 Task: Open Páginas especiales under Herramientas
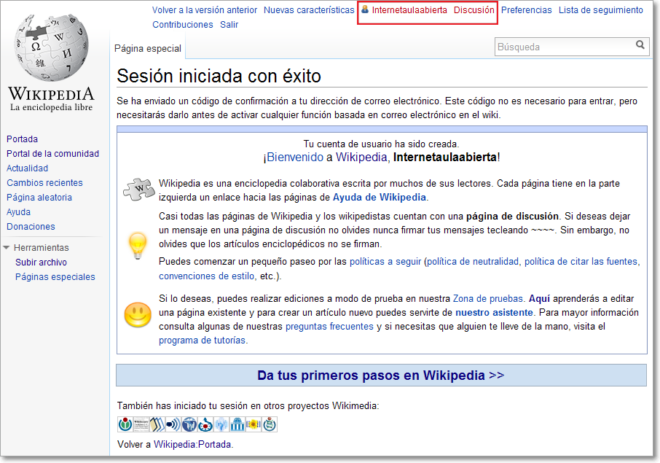coord(55,277)
